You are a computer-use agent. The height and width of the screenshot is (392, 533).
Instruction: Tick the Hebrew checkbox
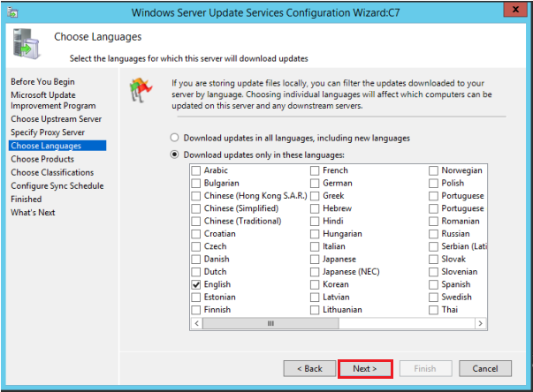315,208
